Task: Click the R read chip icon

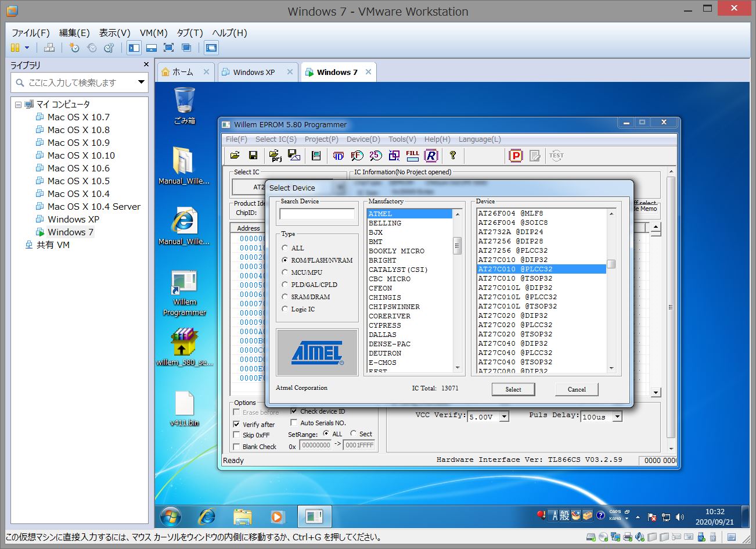Action: pyautogui.click(x=431, y=155)
